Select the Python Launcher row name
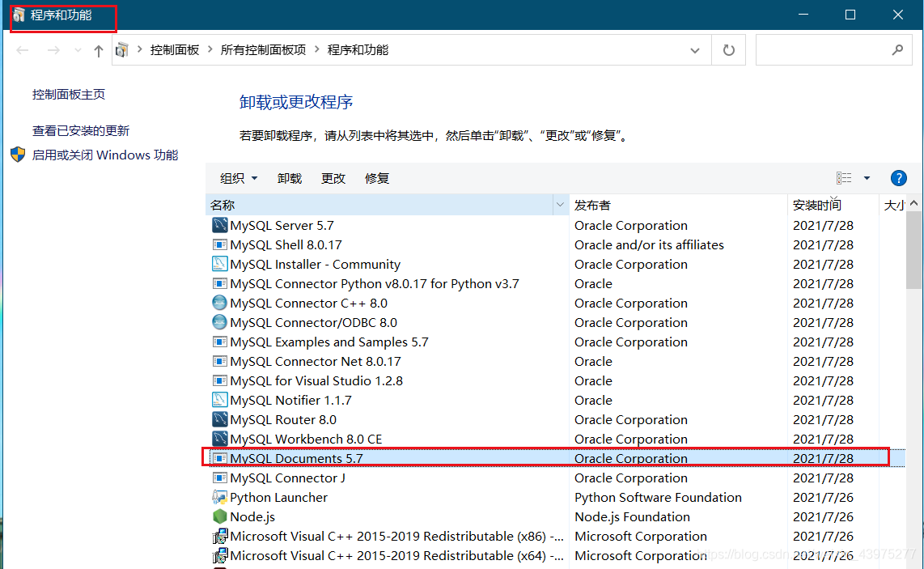Viewport: 924px width, 569px height. click(x=278, y=498)
